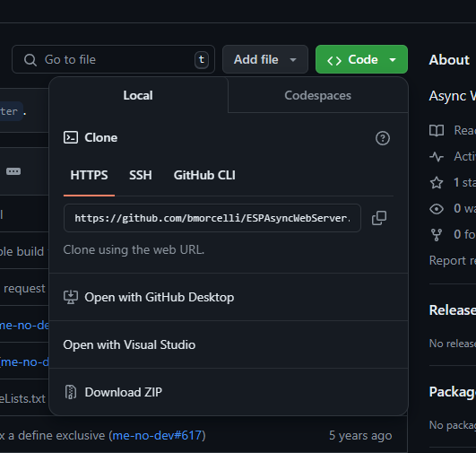Click the clone URL text field

(x=212, y=218)
